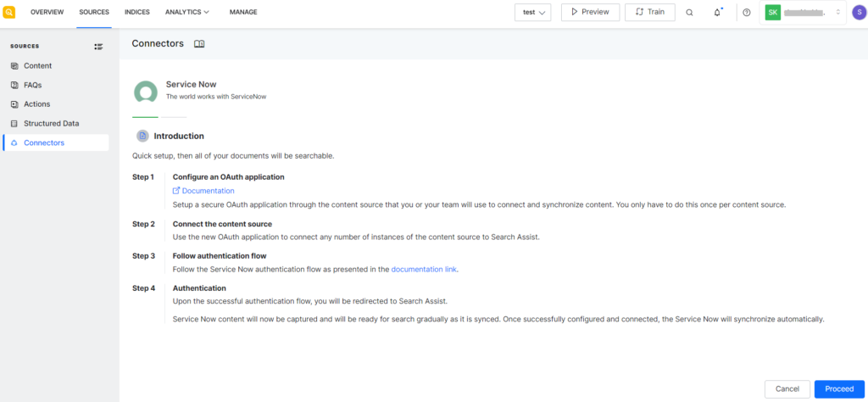
Task: Open the Connectors documentation book icon
Action: (199, 44)
